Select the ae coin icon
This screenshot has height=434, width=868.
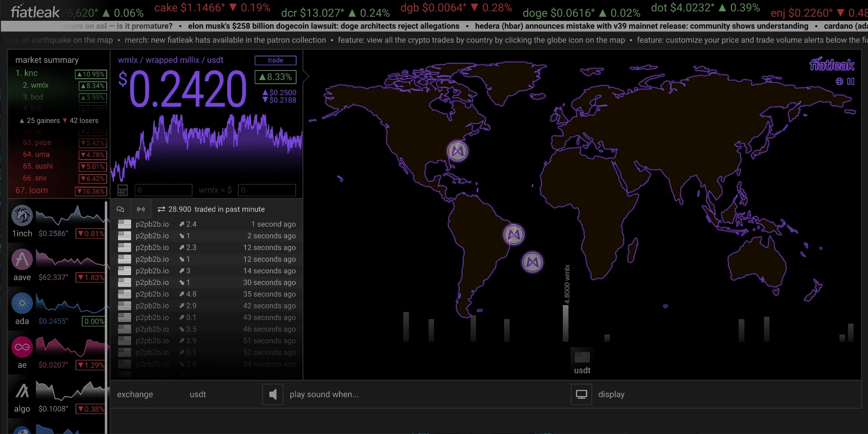[x=22, y=347]
